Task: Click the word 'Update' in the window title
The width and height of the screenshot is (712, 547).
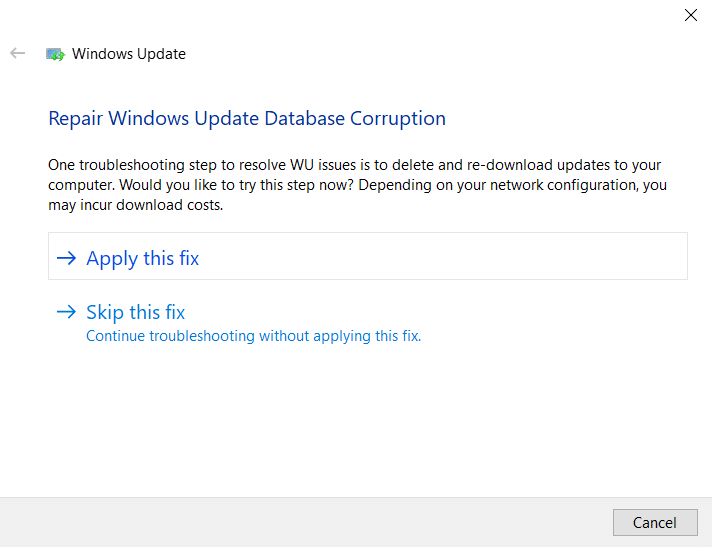Action: 161,54
